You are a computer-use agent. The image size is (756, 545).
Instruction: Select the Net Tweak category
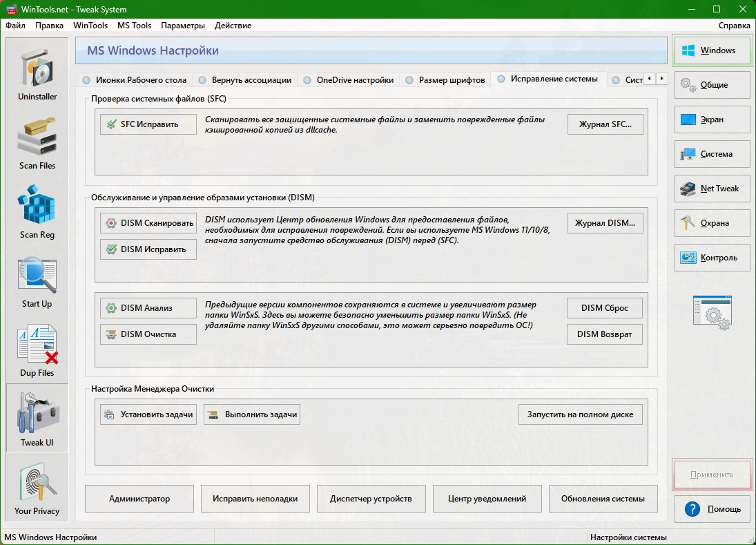pos(712,189)
